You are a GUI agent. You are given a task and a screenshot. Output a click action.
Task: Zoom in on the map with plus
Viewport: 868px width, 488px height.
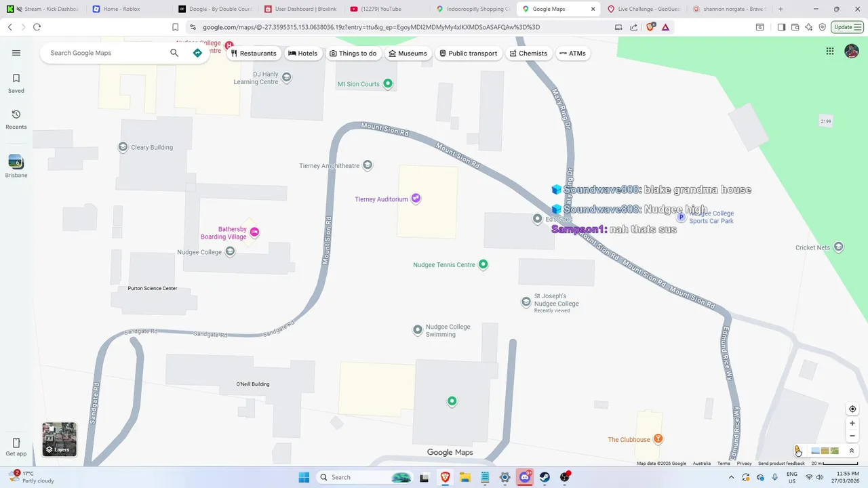852,423
